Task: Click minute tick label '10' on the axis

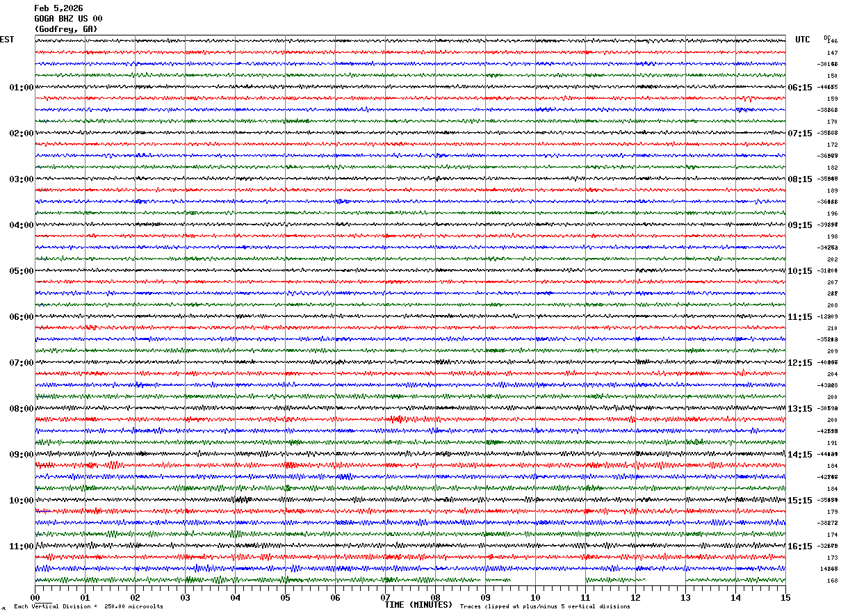Action: 536,597
